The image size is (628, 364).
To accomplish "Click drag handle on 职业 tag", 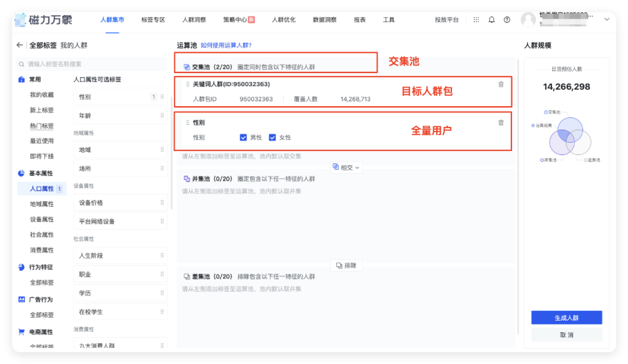I will [x=162, y=274].
